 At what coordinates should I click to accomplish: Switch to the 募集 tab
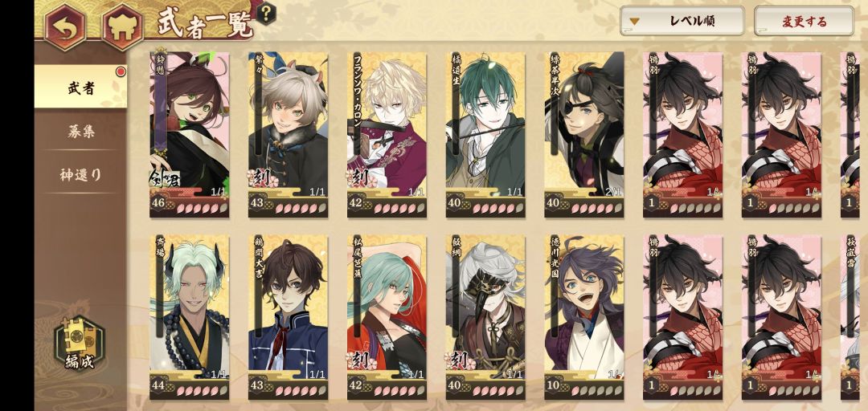pyautogui.click(x=81, y=131)
